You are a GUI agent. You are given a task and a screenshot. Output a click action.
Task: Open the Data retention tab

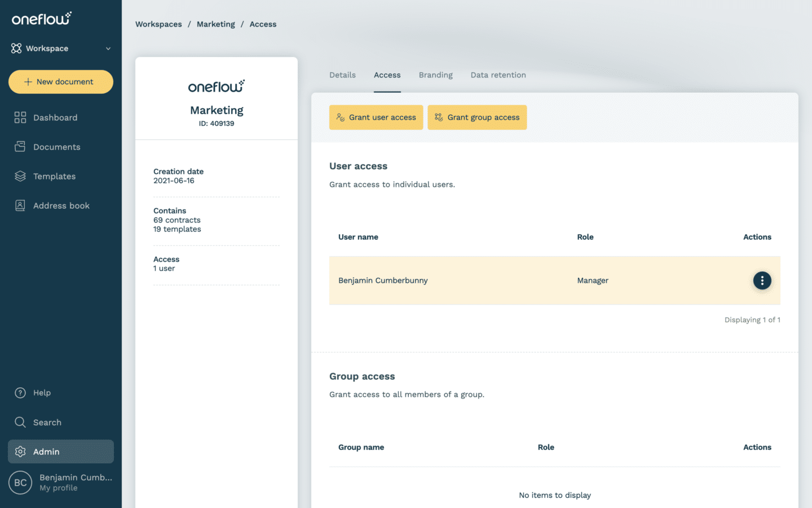[498, 75]
